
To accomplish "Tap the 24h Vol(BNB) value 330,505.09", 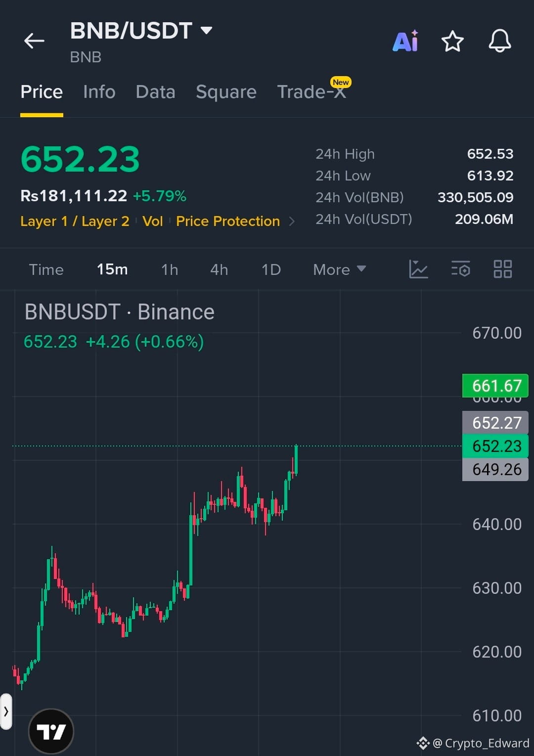I will coord(475,197).
